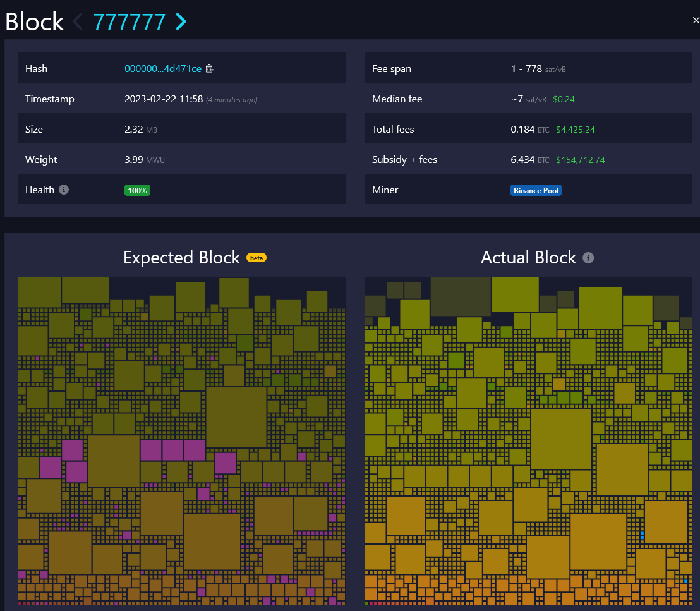
Task: Click the Binance Pool miner tag
Action: click(x=536, y=190)
